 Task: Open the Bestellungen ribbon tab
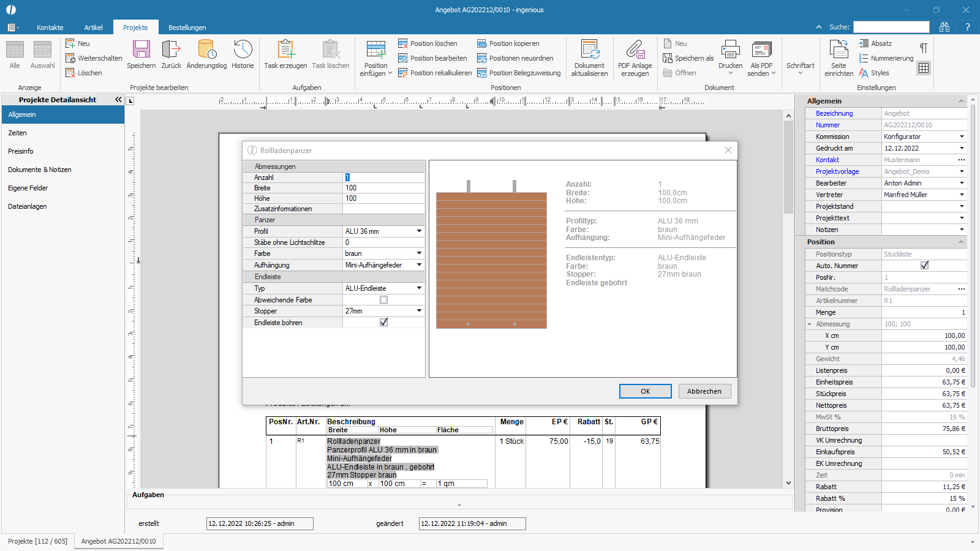pos(187,28)
